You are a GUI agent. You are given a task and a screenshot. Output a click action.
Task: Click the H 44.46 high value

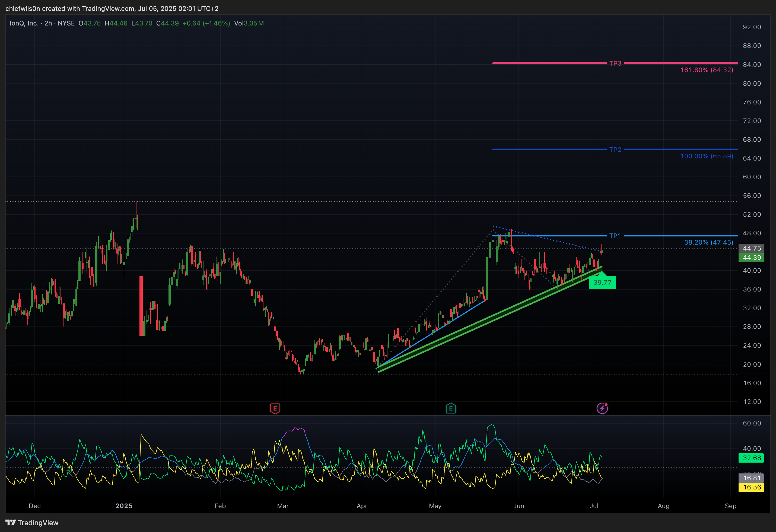[116, 23]
